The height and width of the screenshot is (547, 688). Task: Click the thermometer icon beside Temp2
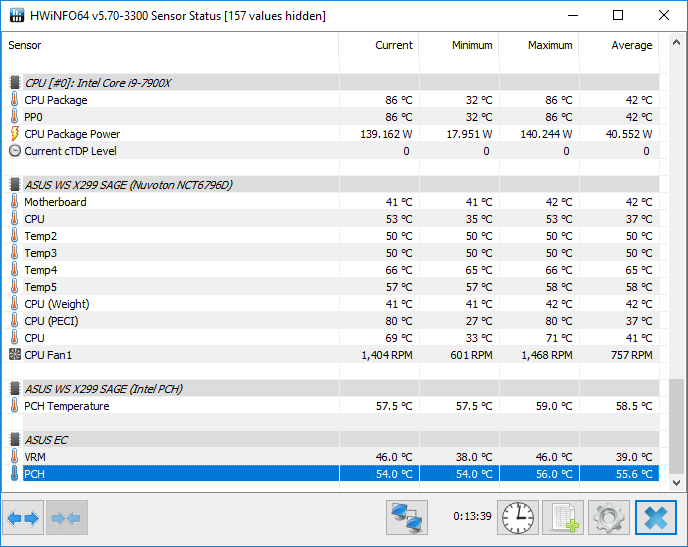(x=14, y=236)
